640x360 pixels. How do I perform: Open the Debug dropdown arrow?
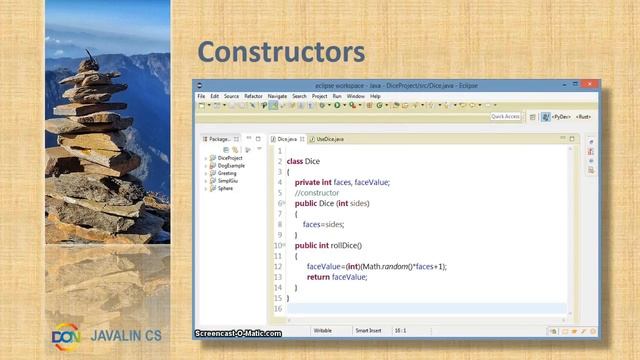[x=329, y=106]
